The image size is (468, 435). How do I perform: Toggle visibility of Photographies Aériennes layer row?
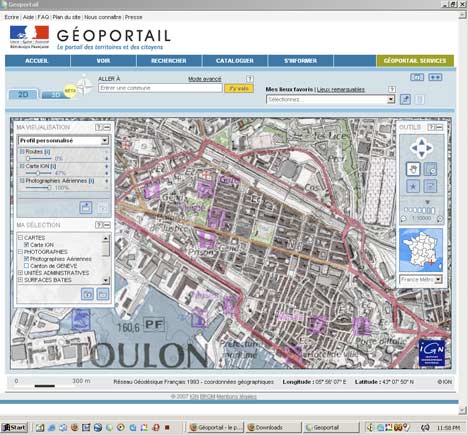[x=22, y=181]
